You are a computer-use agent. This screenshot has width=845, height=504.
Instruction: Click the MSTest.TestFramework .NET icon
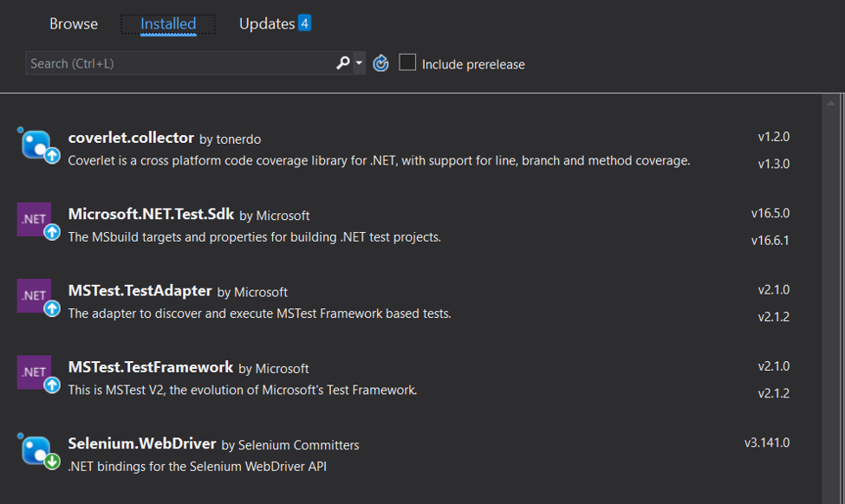click(35, 372)
